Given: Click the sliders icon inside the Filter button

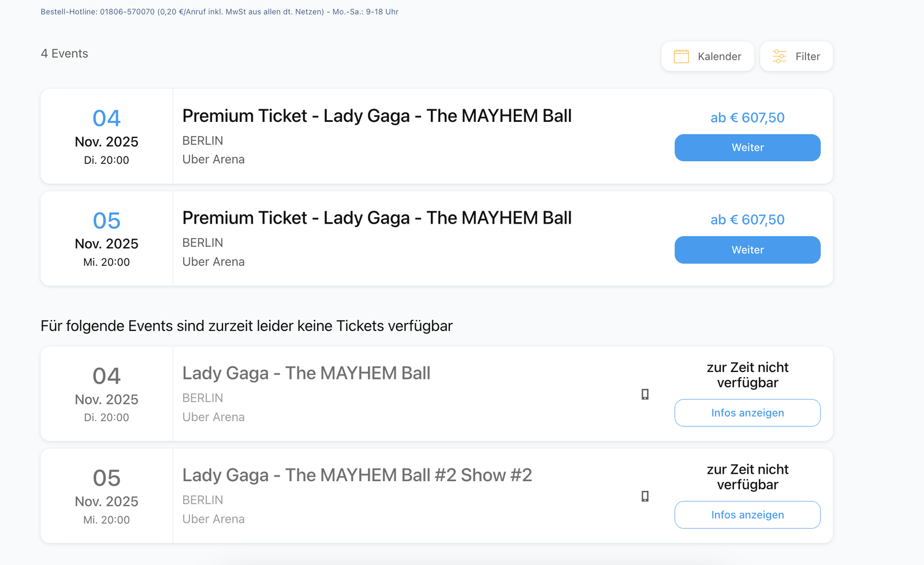Looking at the screenshot, I should 780,56.
